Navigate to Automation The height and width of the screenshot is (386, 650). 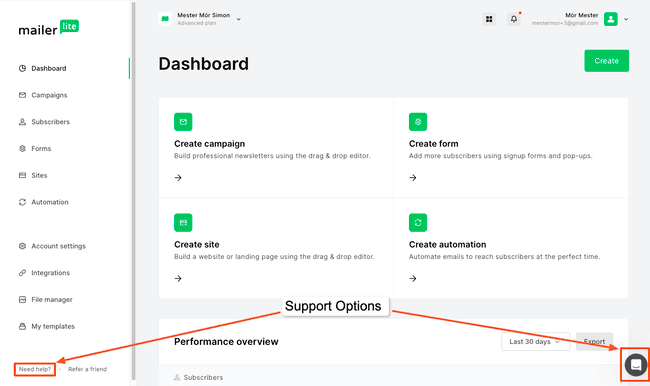(50, 202)
